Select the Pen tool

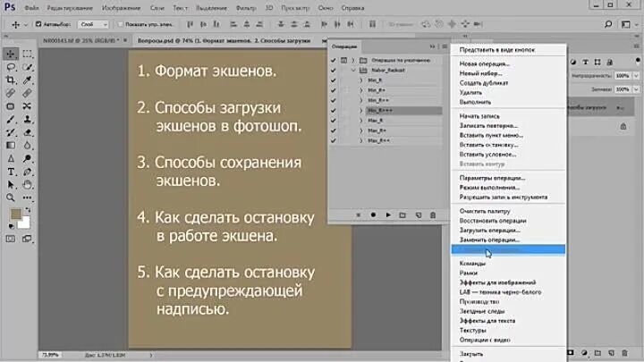[27, 172]
